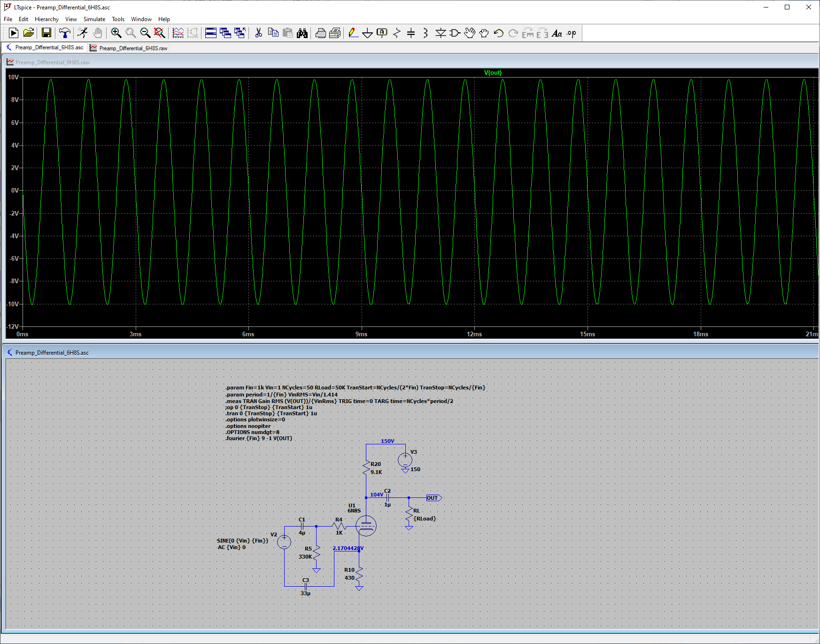Viewport: 820px width, 644px height.
Task: Click the Print Setup icon
Action: (320, 33)
